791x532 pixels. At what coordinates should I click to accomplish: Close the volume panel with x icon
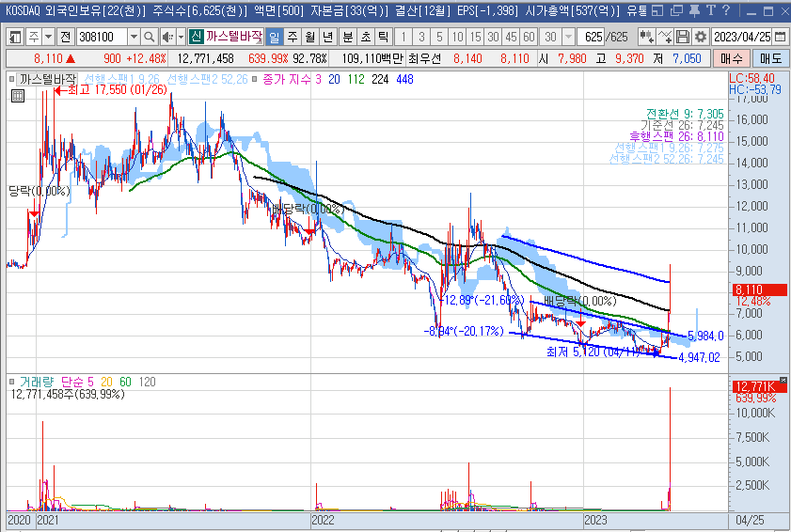783,381
